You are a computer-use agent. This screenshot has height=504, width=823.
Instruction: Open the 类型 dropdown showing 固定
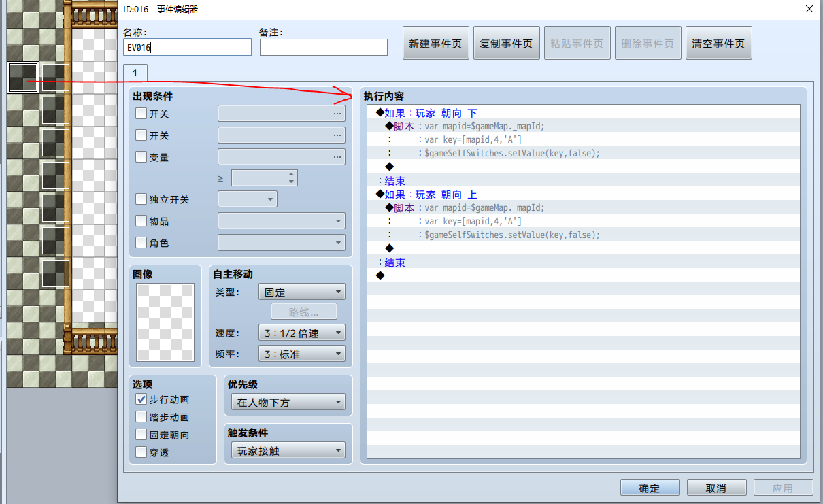302,292
